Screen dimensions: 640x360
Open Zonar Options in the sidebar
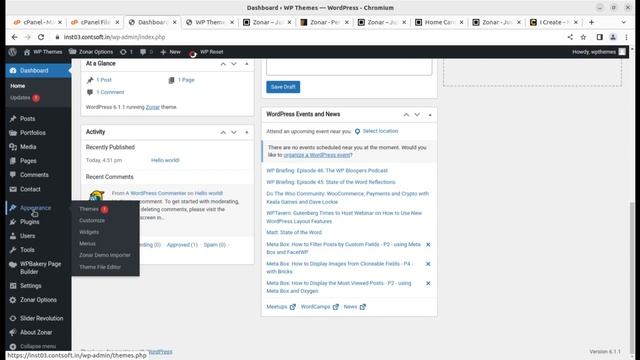pos(38,300)
